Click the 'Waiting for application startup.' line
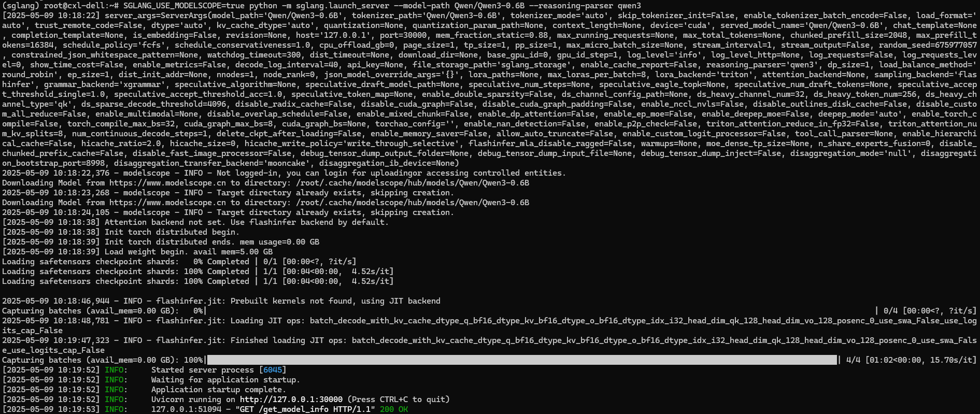 [x=225, y=380]
